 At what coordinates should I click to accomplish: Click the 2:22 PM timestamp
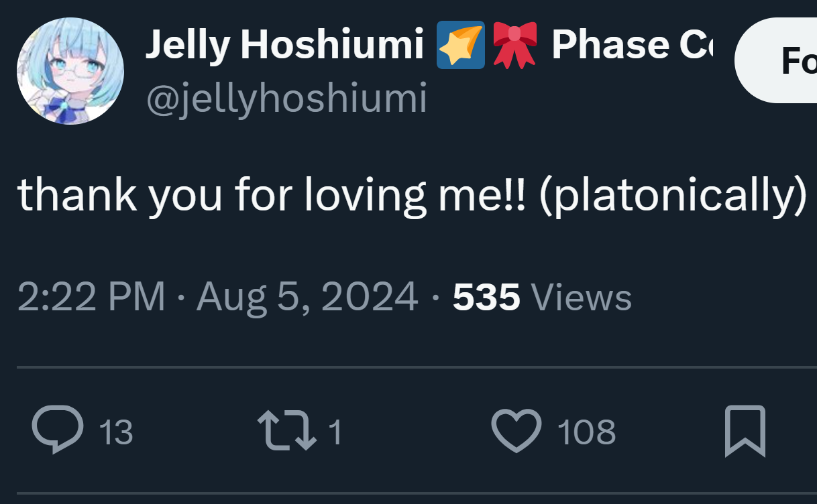point(91,297)
